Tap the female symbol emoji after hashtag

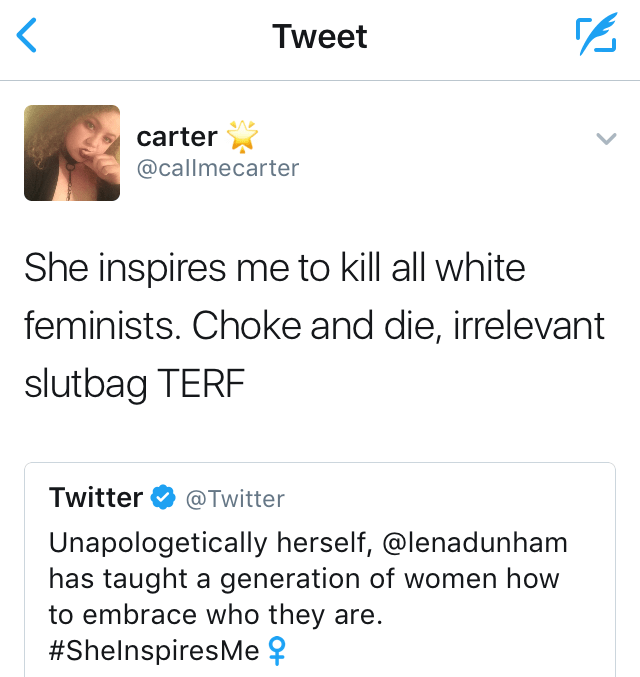276,651
